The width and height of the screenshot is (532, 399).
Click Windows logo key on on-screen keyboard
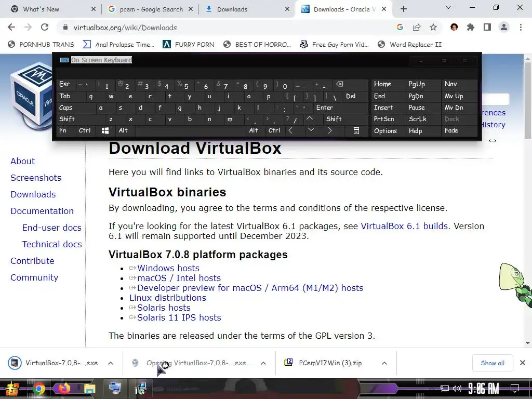(105, 130)
